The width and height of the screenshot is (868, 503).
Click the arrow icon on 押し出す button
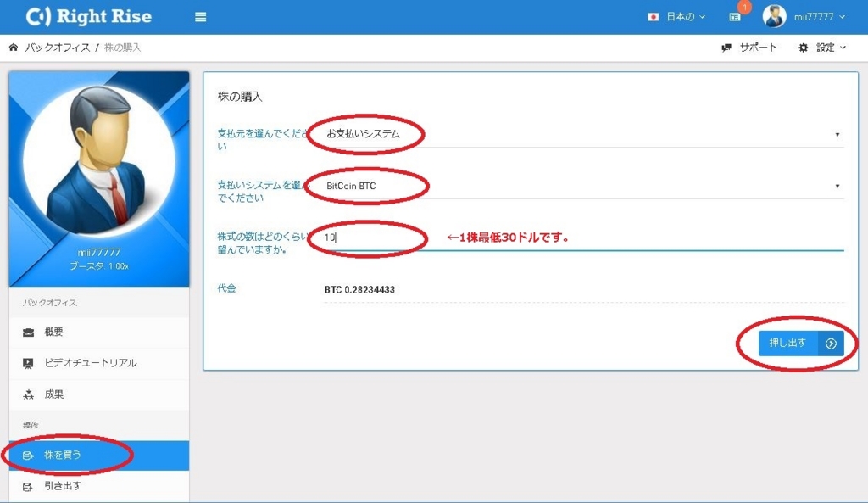click(831, 344)
